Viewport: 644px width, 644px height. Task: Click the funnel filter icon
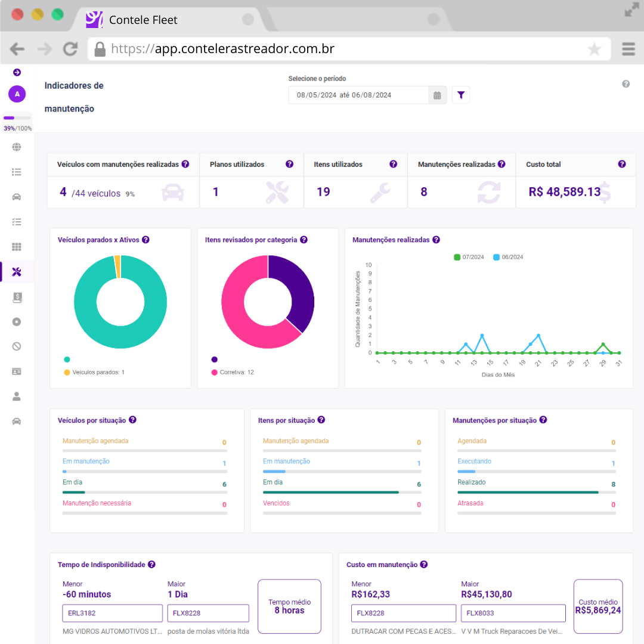click(461, 95)
